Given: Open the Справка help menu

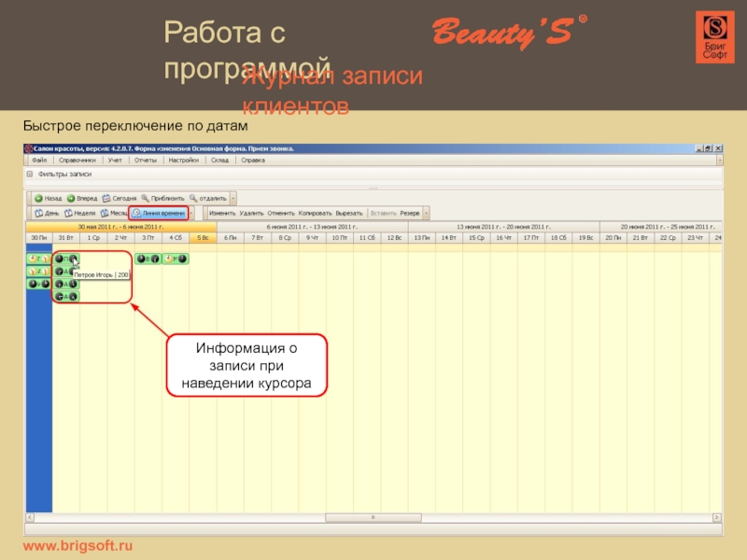Looking at the screenshot, I should click(x=253, y=160).
